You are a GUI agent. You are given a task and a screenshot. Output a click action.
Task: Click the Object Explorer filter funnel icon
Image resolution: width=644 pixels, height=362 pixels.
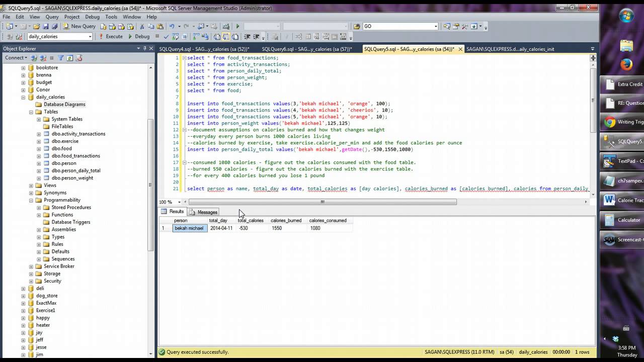[61, 58]
